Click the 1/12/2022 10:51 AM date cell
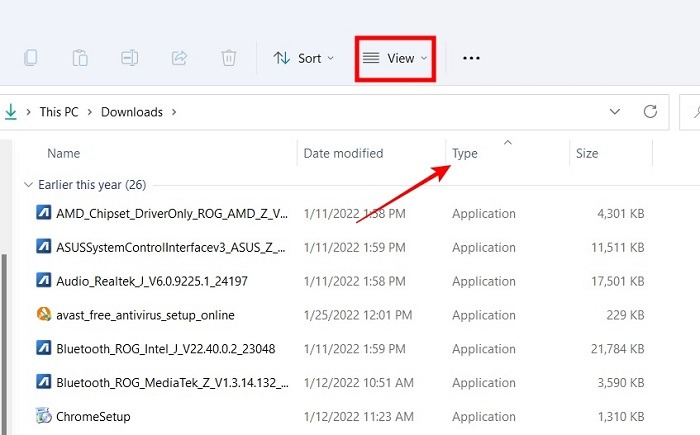700x435 pixels. tap(359, 383)
